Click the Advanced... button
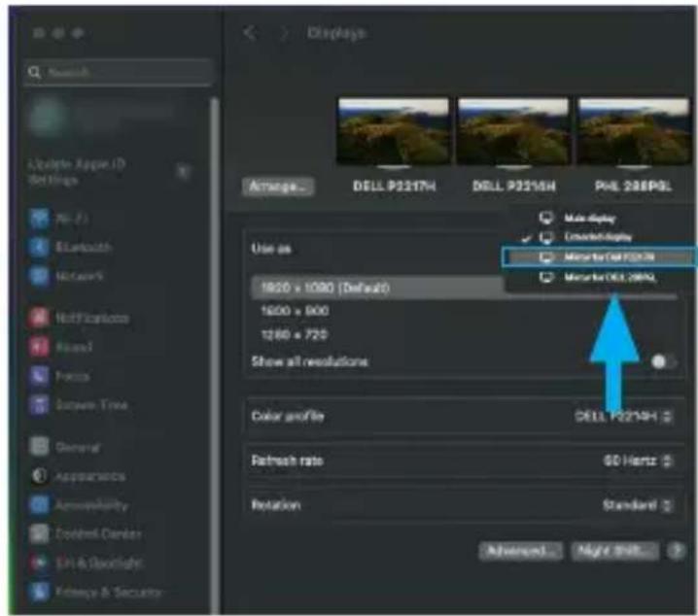The width and height of the screenshot is (698, 616). tap(521, 551)
